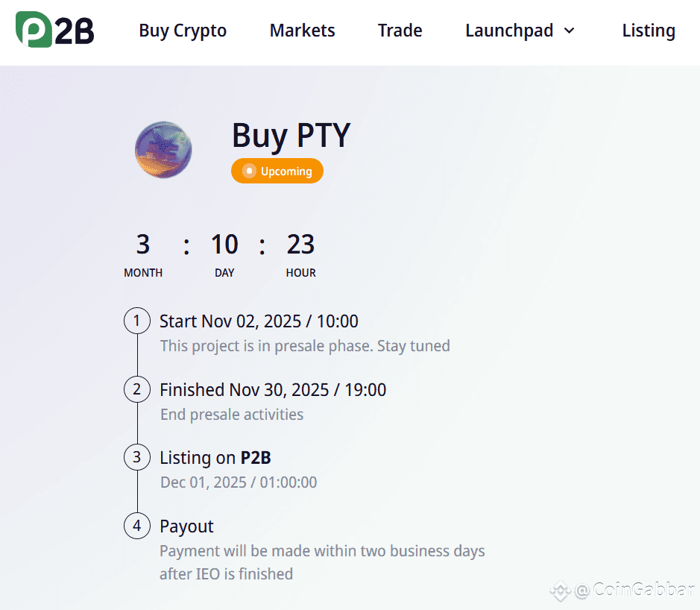The height and width of the screenshot is (610, 700).
Task: Go to the Markets tab
Action: coord(302,31)
